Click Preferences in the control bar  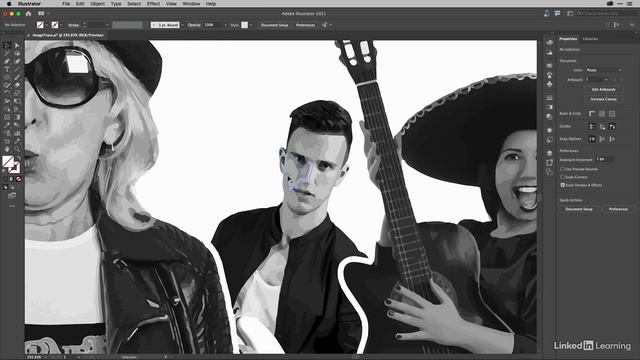pos(305,25)
